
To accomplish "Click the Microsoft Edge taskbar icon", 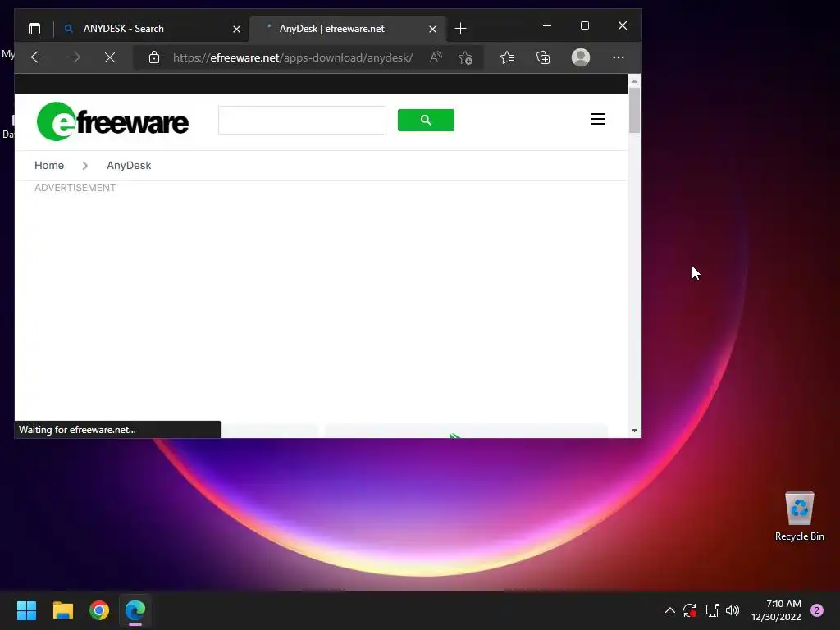I will 135,610.
